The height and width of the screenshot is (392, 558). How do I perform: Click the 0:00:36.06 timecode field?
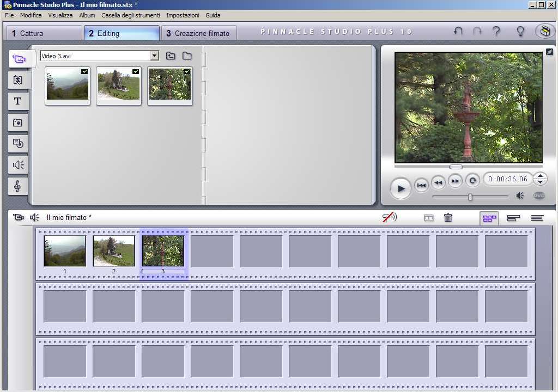coord(508,179)
